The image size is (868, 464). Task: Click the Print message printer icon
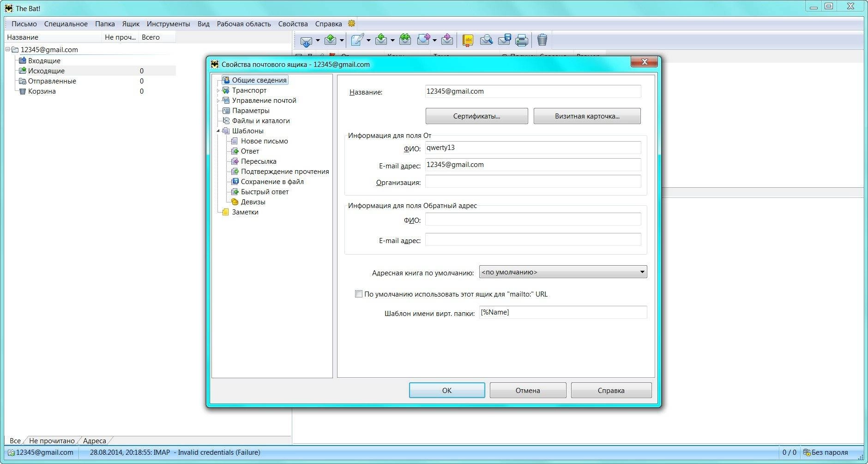coord(522,41)
